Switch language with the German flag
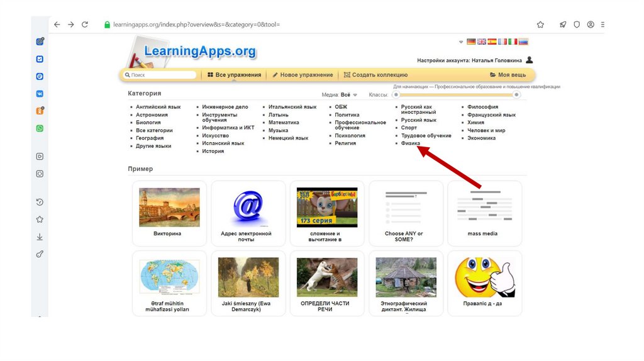 [471, 42]
